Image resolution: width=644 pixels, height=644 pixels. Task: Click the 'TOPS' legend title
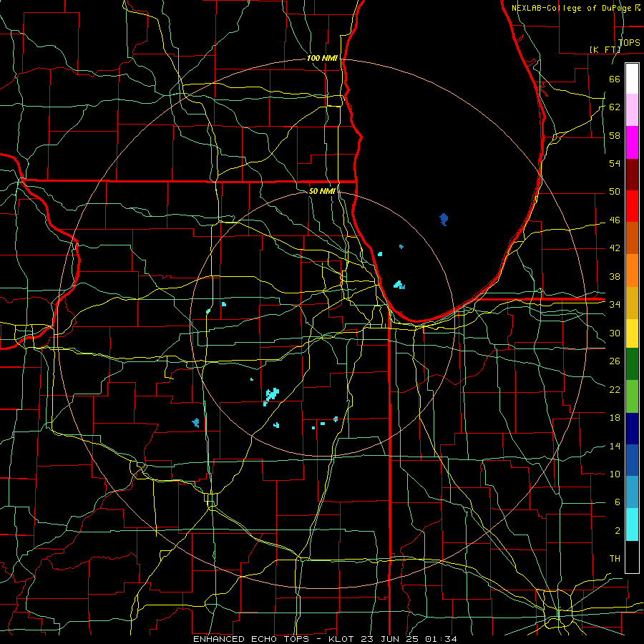(629, 43)
